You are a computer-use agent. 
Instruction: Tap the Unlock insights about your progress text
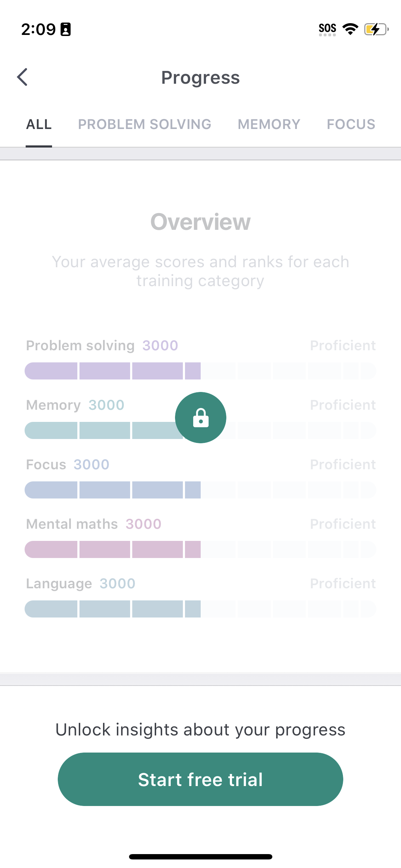200,730
